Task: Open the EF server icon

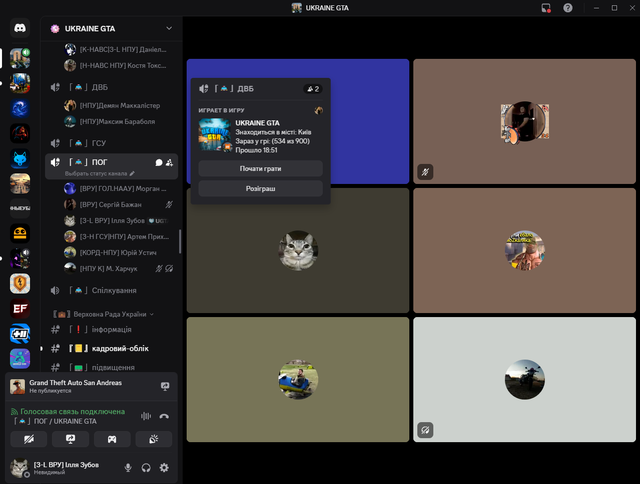Action: coord(20,309)
